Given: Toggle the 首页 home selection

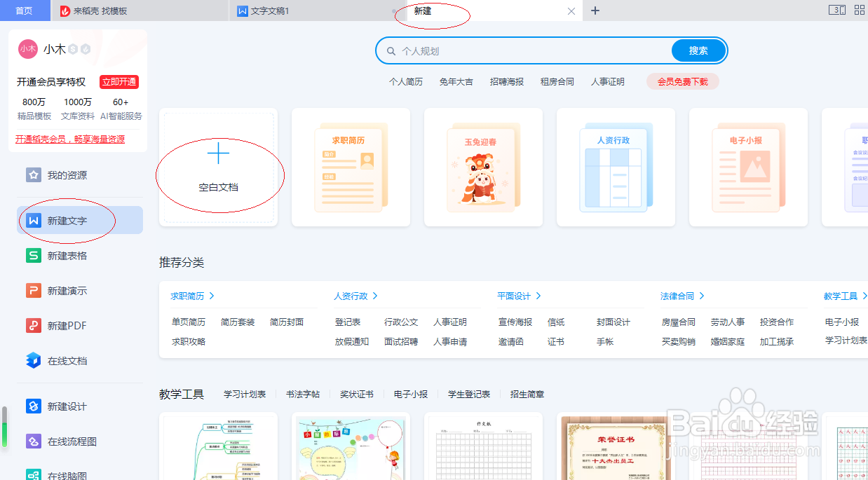Looking at the screenshot, I should pyautogui.click(x=25, y=11).
